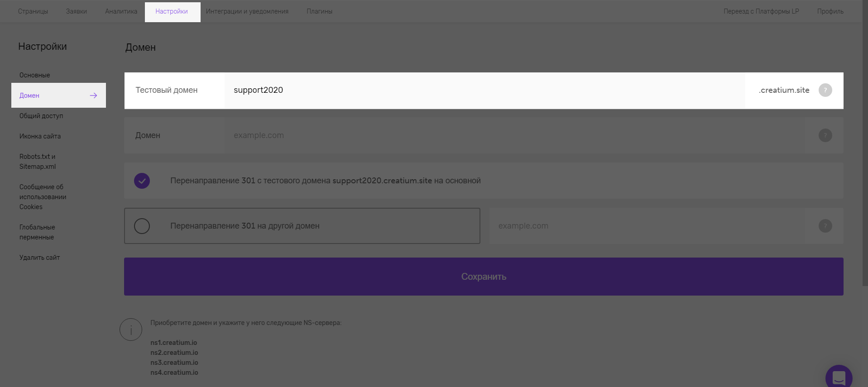868x387 pixels.
Task: Open Переезд с Платформы LP link
Action: click(x=761, y=11)
